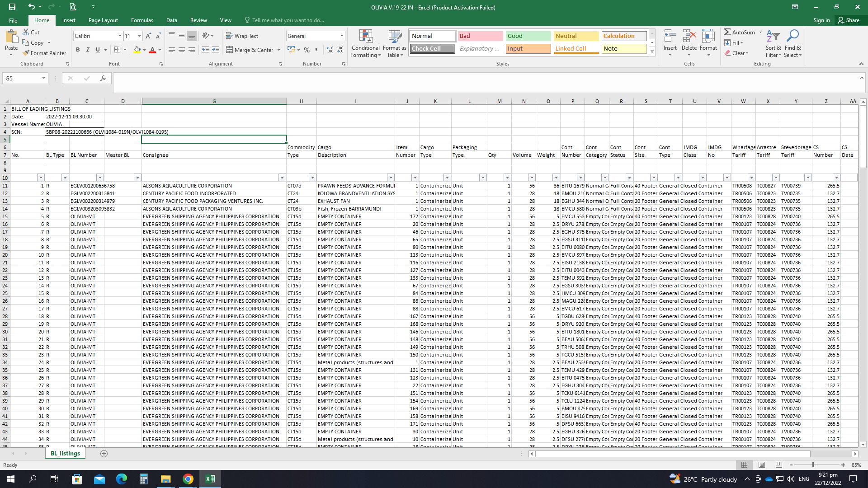Click Format Painter brush

coord(44,53)
